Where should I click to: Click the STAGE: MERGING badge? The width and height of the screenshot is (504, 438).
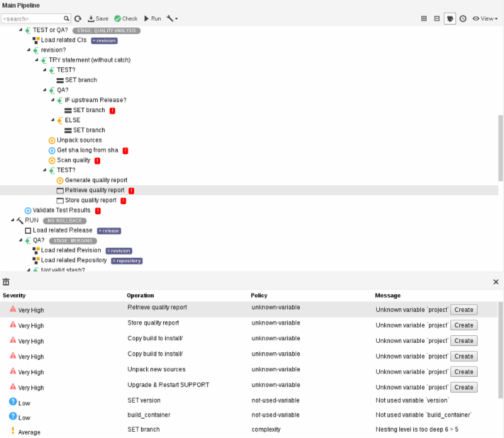tap(73, 241)
